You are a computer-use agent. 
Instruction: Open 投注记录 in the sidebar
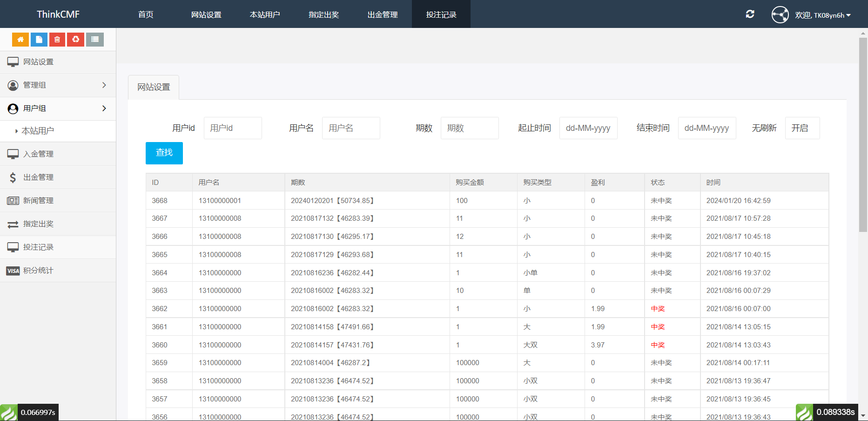pyautogui.click(x=58, y=247)
